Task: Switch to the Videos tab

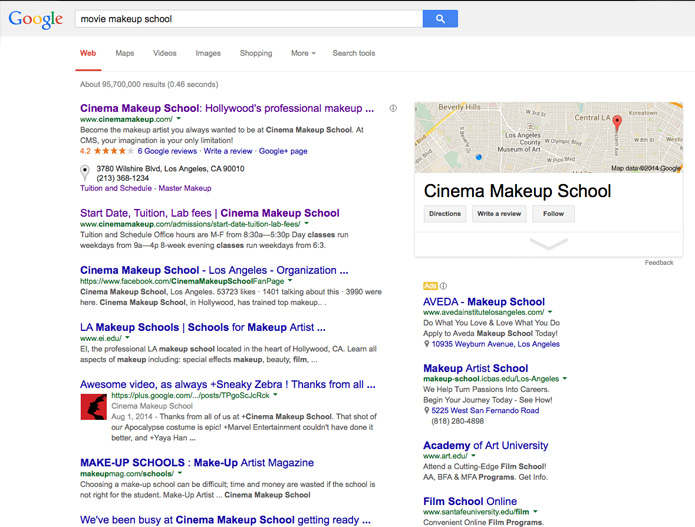Action: [x=164, y=53]
